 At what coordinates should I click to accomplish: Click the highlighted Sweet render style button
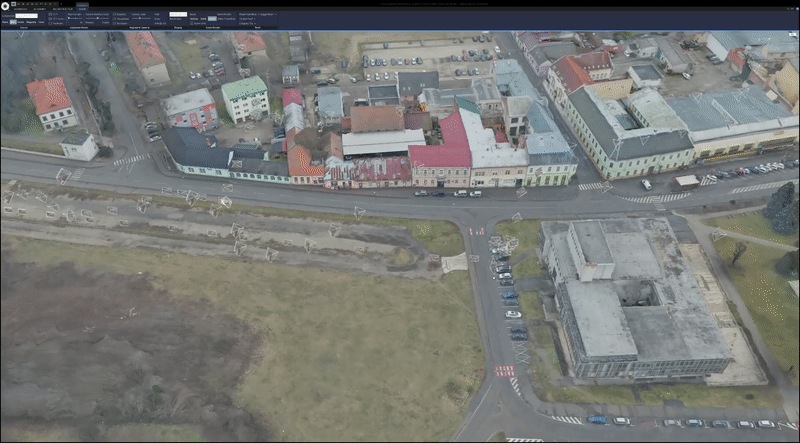212,19
